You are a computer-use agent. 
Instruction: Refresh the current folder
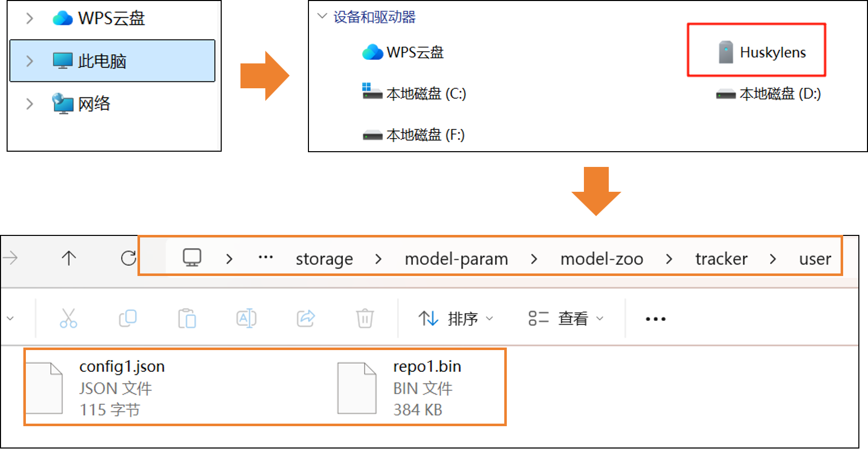click(129, 258)
